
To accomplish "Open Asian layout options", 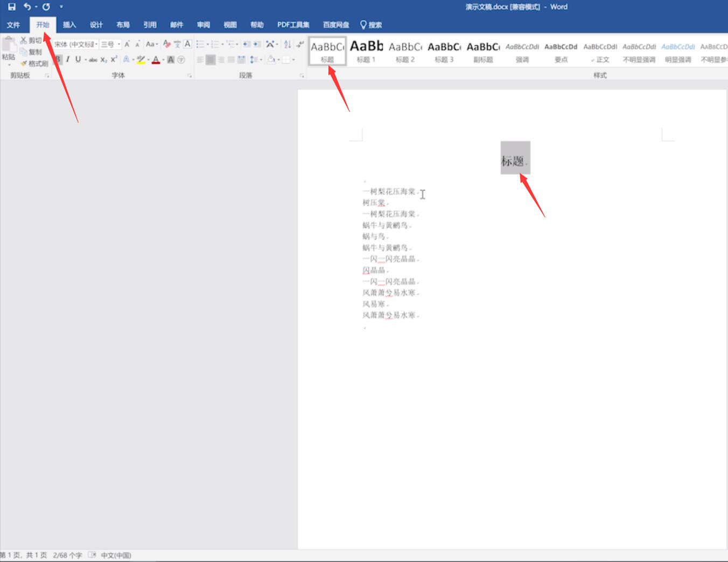I will pyautogui.click(x=270, y=44).
